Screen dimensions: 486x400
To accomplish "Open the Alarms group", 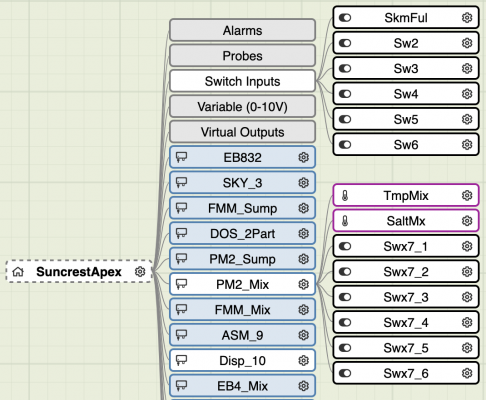I will tap(242, 30).
